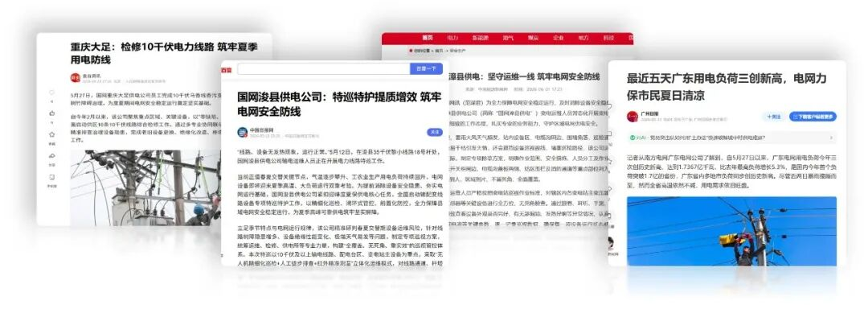Click the mobile view icon at the bottom of the Chongqing article sidebar
Viewport: 868px width, 309px height.
[52, 178]
